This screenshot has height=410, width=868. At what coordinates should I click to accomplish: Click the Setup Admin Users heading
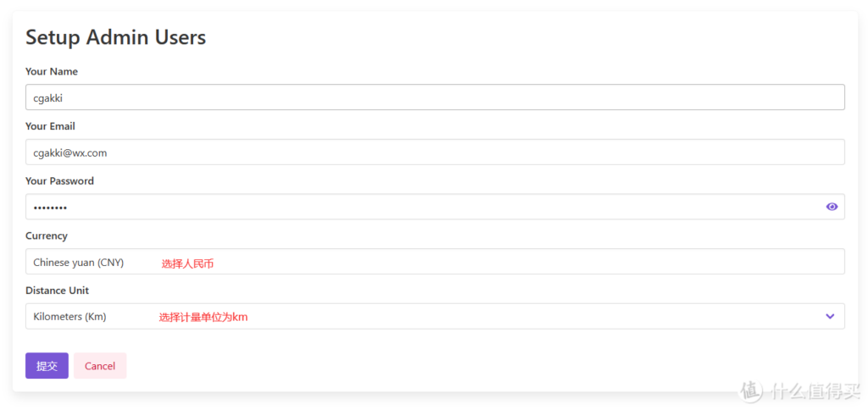tap(116, 37)
